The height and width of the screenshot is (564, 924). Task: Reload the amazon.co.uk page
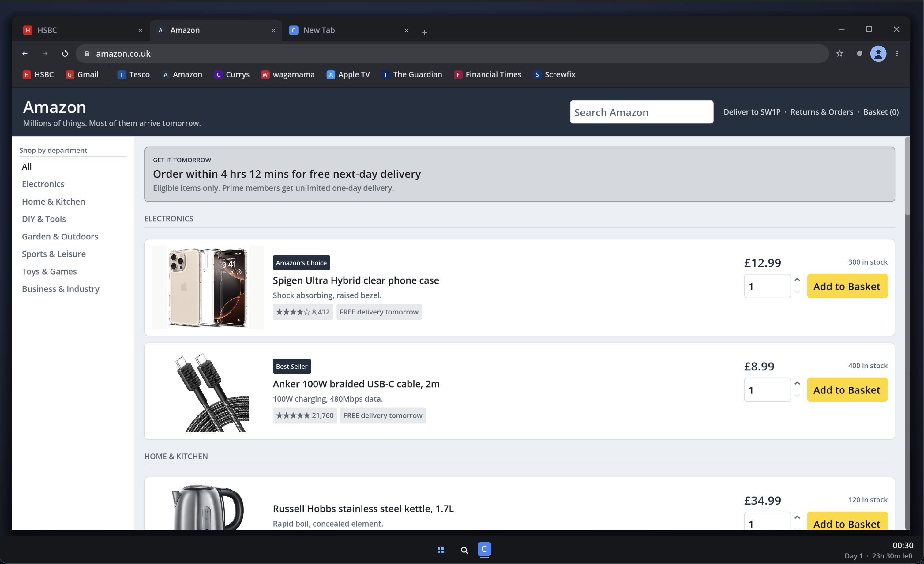pos(65,54)
